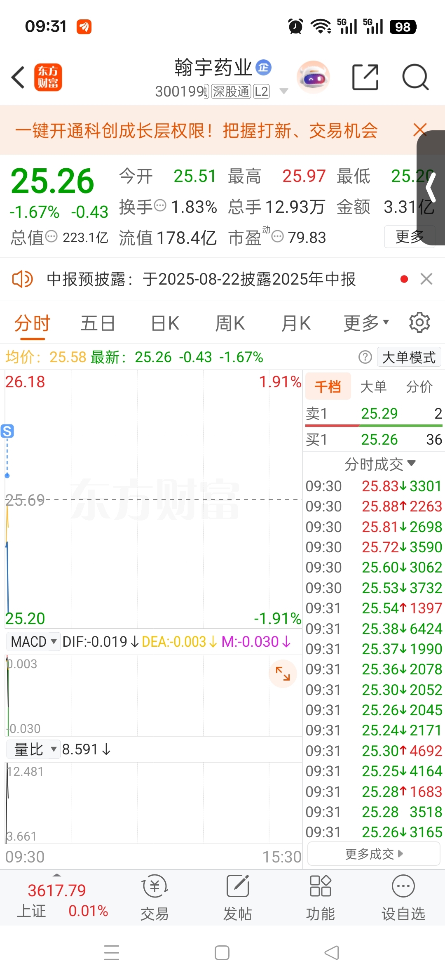This screenshot has width=445, height=980.
Task: Open 交易 trading icon in bottom bar
Action: click(155, 898)
